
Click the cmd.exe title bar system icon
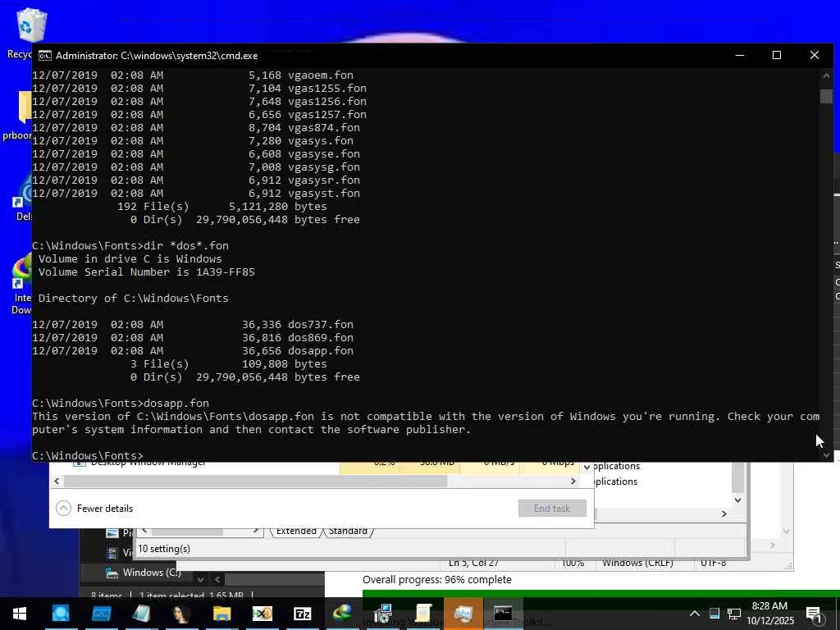click(x=45, y=56)
